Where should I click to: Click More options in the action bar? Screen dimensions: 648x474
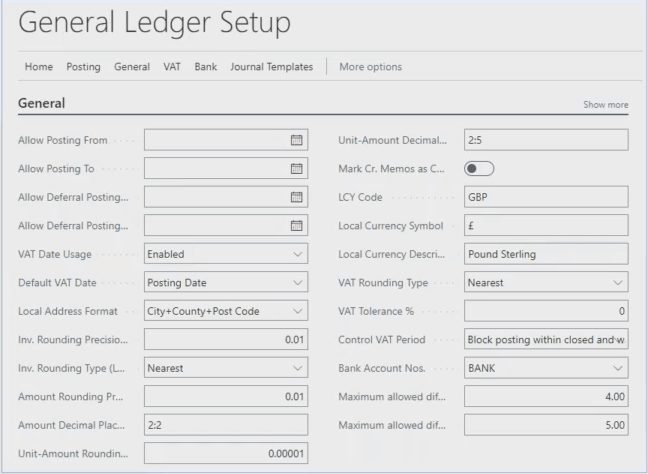370,67
